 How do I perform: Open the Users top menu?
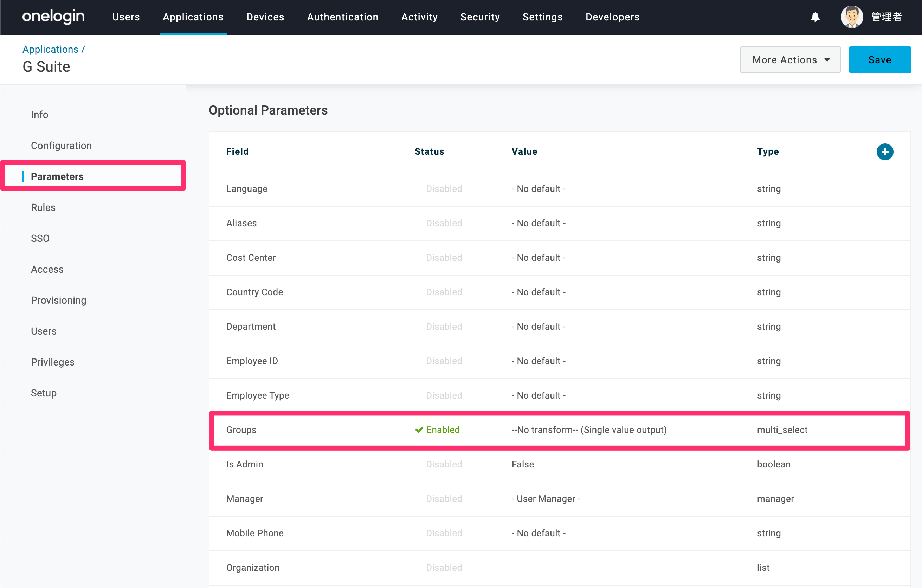(126, 17)
